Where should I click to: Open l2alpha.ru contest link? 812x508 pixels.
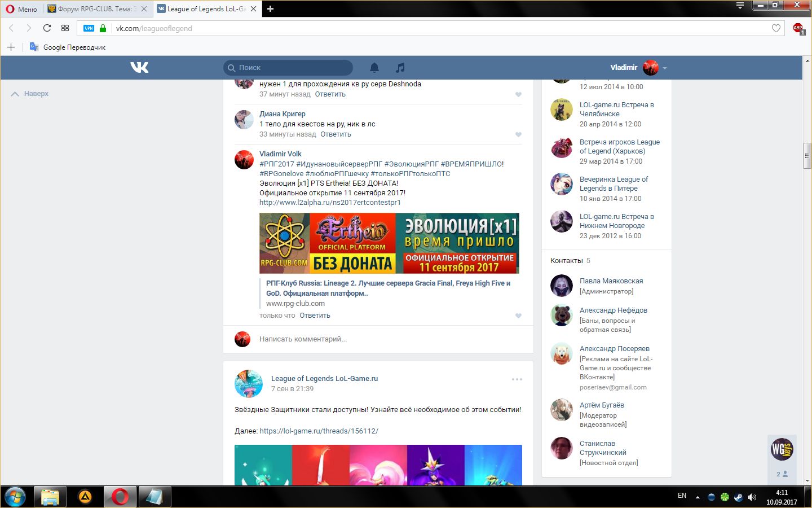pos(330,202)
